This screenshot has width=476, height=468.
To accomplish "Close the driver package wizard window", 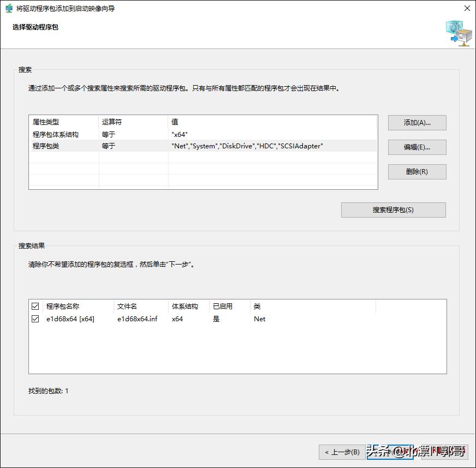I will [467, 8].
